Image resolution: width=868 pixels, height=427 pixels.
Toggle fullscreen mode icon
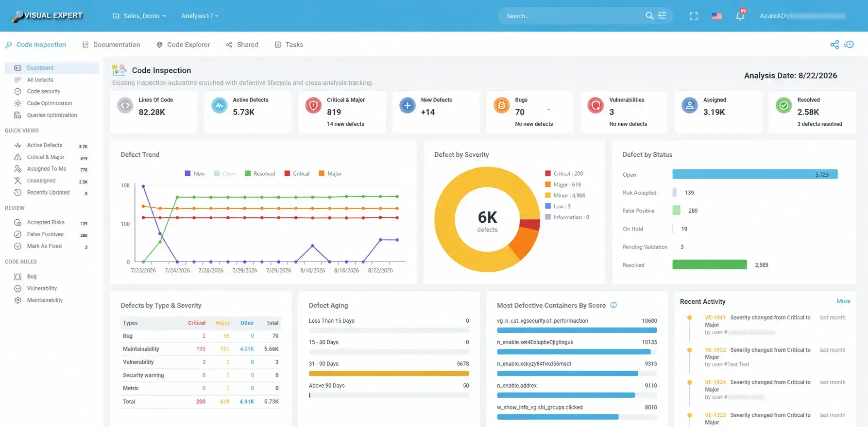click(x=694, y=16)
